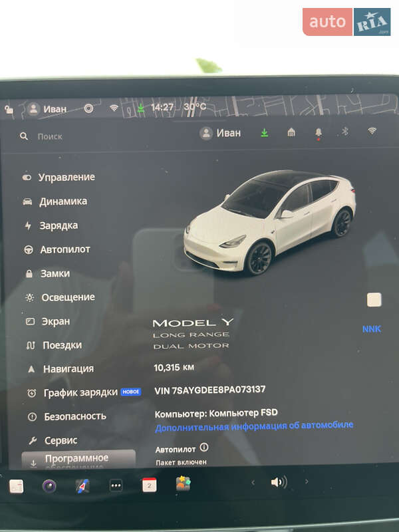Open the Иван profile in settings header
This screenshot has width=399, height=532.
(220, 133)
